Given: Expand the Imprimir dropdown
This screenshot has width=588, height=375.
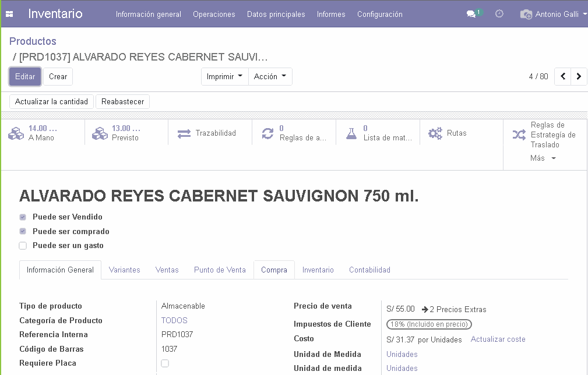Looking at the screenshot, I should click(x=224, y=76).
